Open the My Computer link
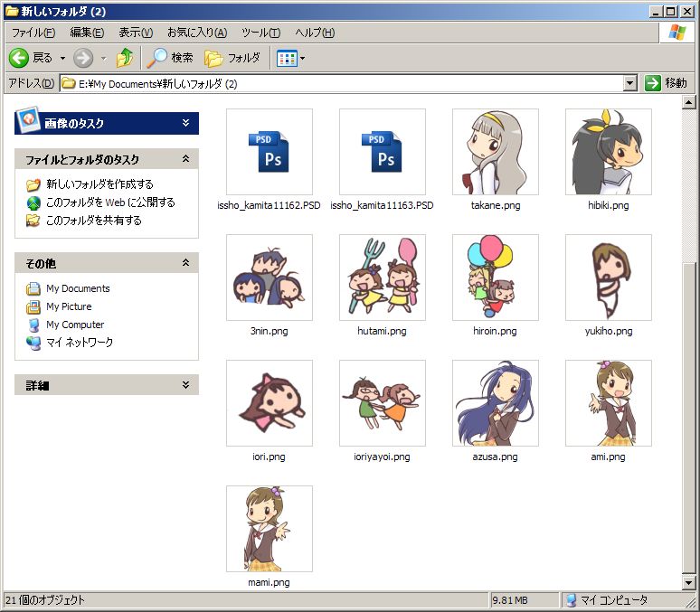 [75, 325]
